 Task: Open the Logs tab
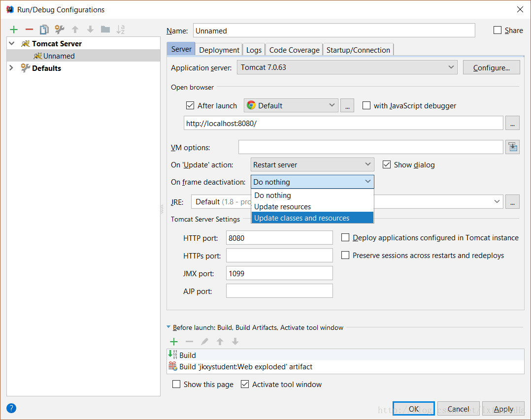click(x=254, y=50)
